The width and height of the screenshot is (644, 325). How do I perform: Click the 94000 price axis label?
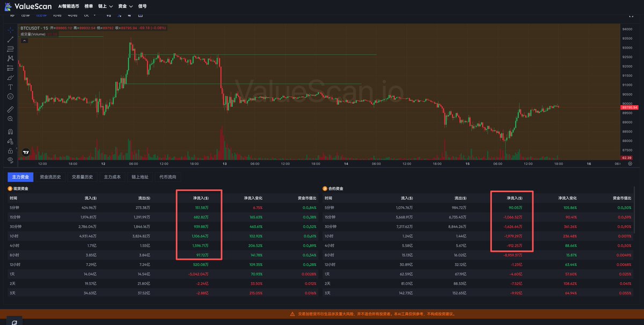(627, 29)
